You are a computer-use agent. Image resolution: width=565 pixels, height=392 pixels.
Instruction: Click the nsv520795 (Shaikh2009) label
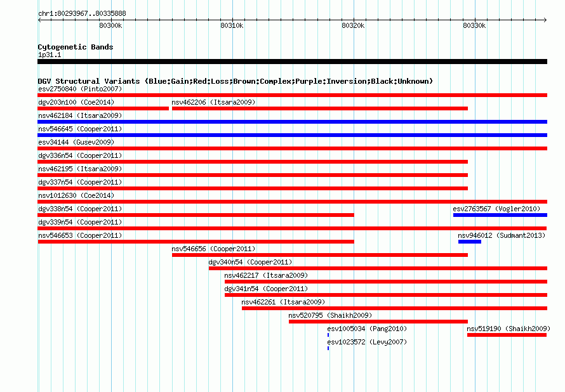pos(330,315)
